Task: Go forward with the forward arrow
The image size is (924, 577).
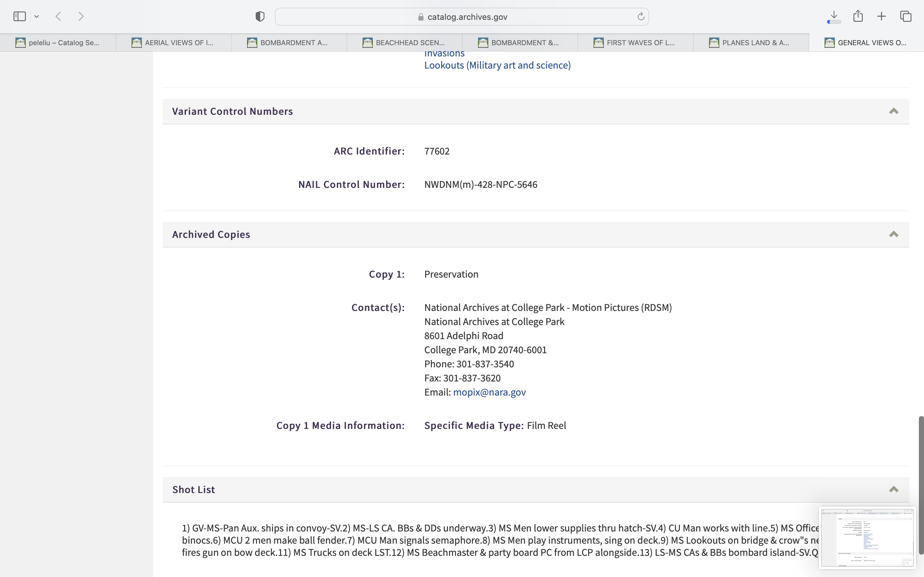Action: click(81, 16)
